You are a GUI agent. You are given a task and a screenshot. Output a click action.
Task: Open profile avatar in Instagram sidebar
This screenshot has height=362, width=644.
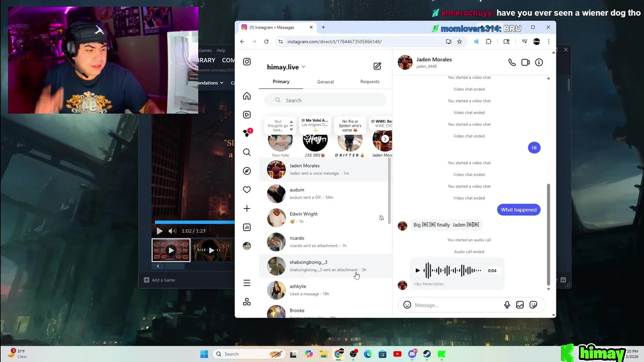pyautogui.click(x=247, y=246)
